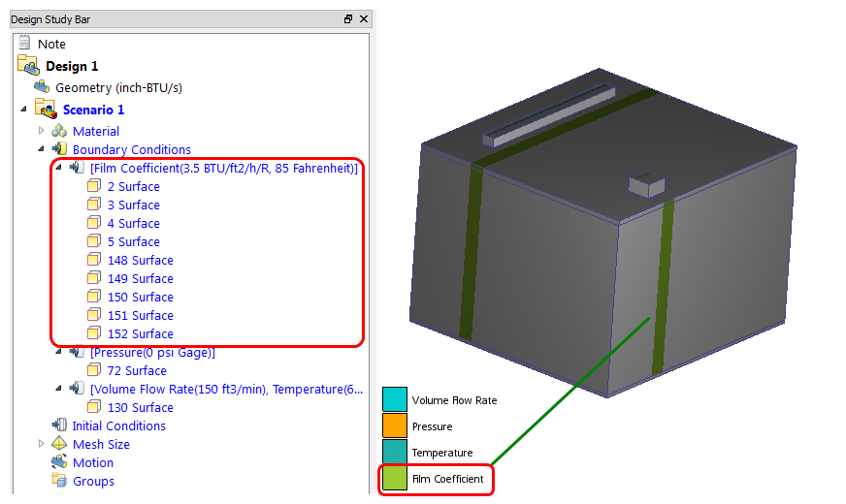Click the 130 Surface item icon
Image resolution: width=846 pixels, height=504 pixels.
pos(94,407)
